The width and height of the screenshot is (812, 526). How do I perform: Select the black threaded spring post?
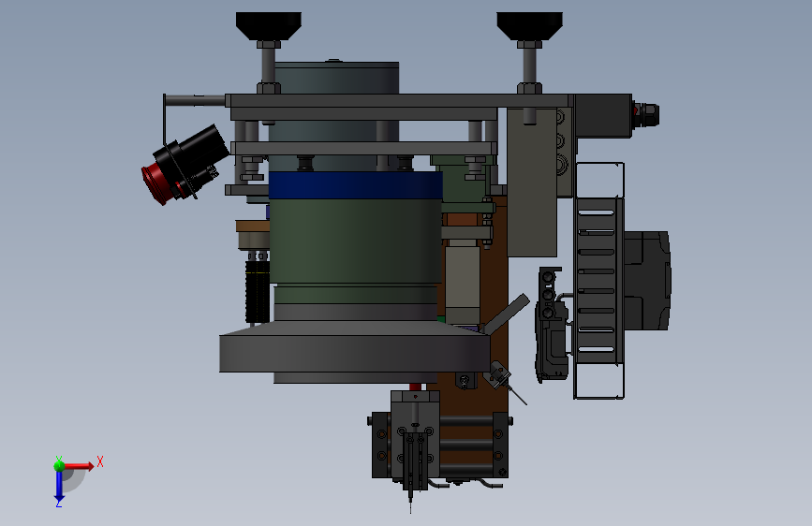[x=257, y=292]
